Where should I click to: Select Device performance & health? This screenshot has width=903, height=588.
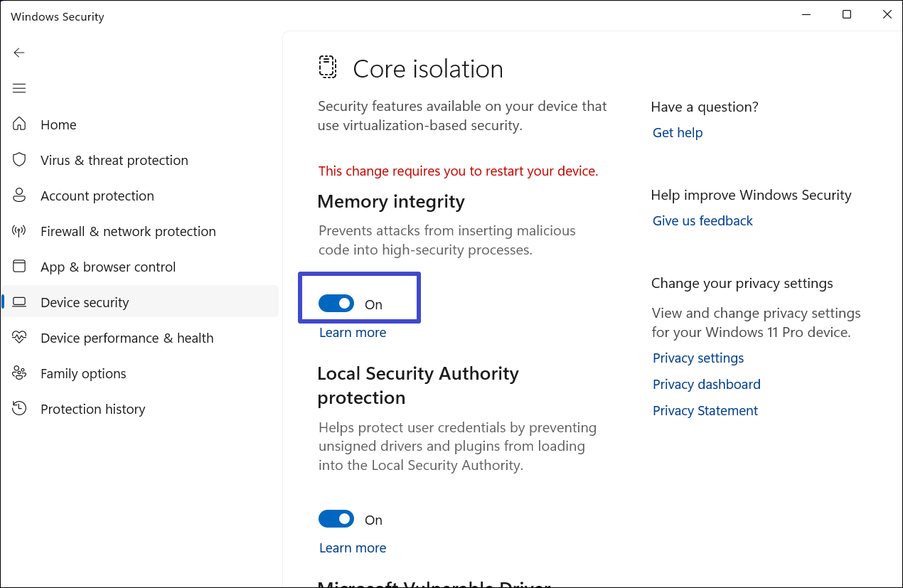point(127,338)
